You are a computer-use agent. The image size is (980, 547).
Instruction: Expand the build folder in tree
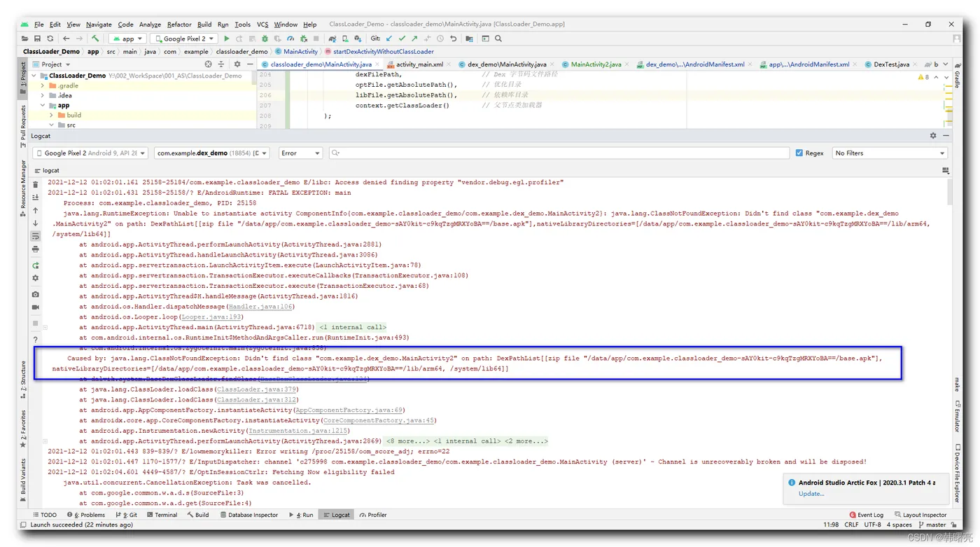coord(52,115)
